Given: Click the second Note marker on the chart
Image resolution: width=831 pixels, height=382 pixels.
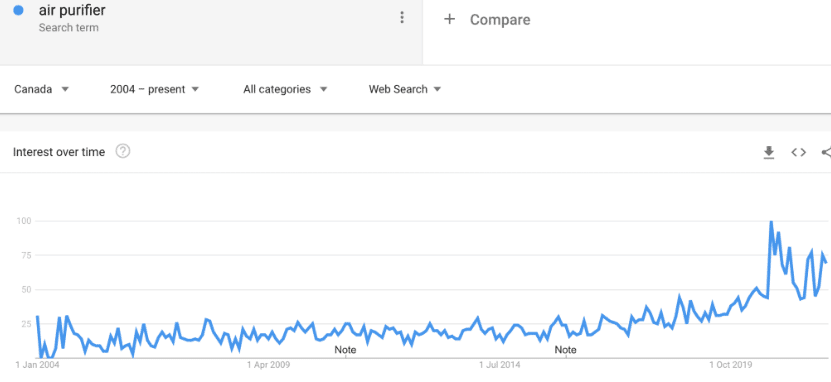Looking at the screenshot, I should coord(565,350).
